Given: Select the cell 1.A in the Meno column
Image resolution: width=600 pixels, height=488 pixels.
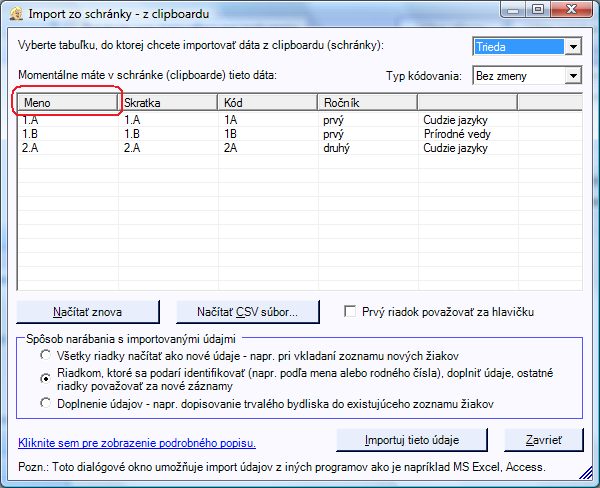Looking at the screenshot, I should coord(30,120).
